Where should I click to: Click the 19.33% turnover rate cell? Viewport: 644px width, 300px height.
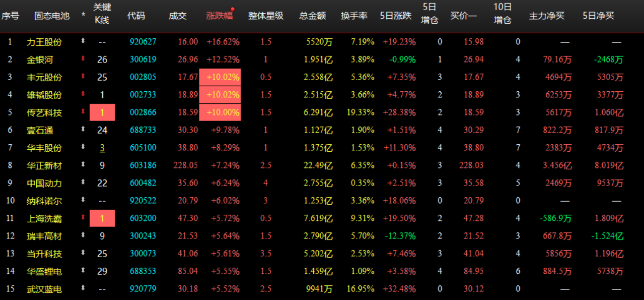click(x=361, y=112)
